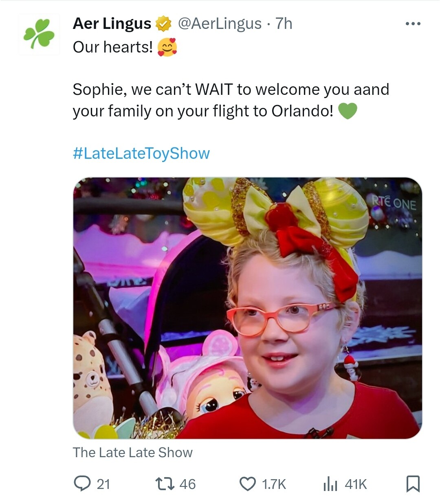Click the 1.7K likes count
The width and height of the screenshot is (440, 504).
(274, 484)
